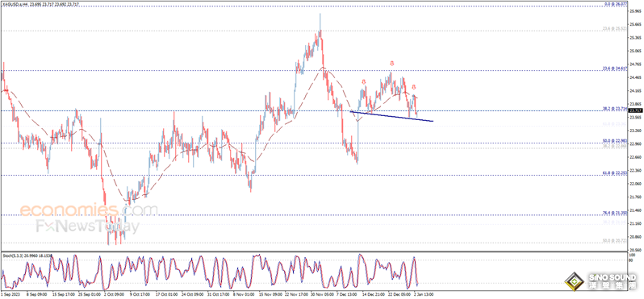Click the stochastic 100 level scale label
644x299 pixels.
[x=633, y=255]
